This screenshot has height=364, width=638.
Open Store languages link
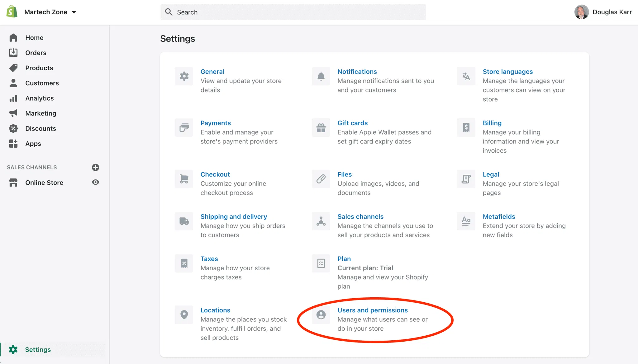[507, 72]
